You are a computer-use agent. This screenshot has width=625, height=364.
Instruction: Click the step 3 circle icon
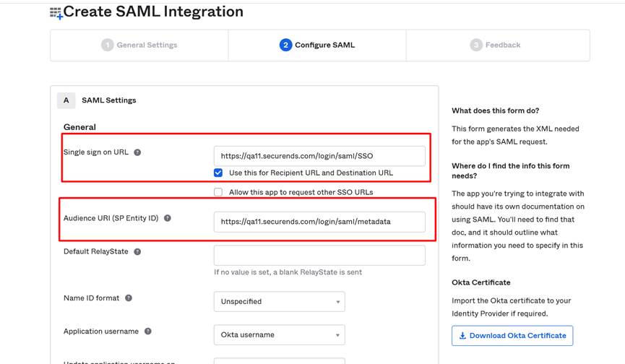476,45
